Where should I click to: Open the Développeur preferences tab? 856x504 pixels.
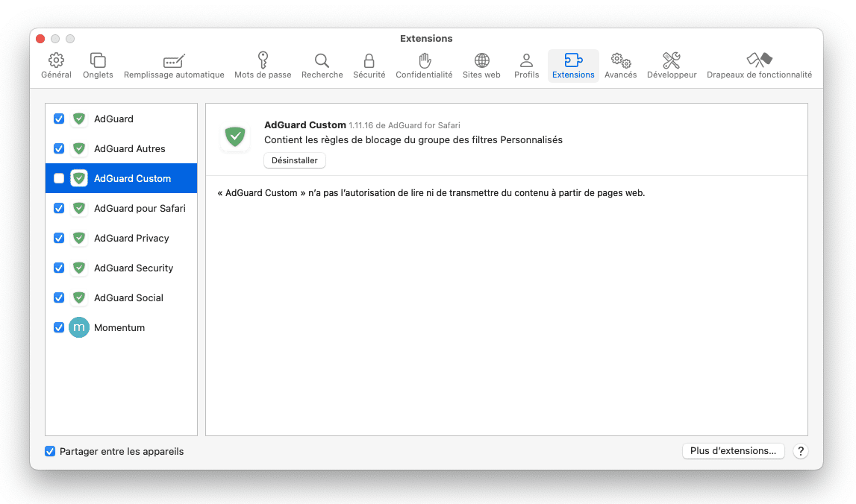click(x=672, y=66)
